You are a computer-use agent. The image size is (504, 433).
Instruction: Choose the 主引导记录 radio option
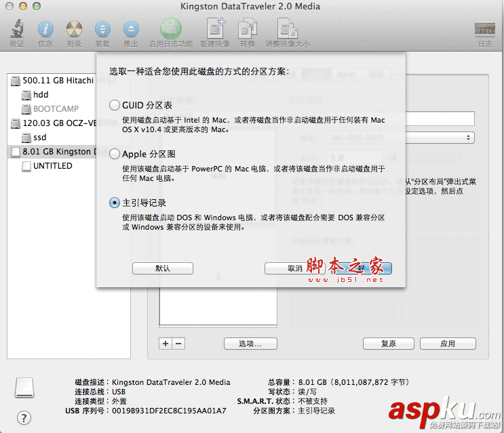coord(115,203)
